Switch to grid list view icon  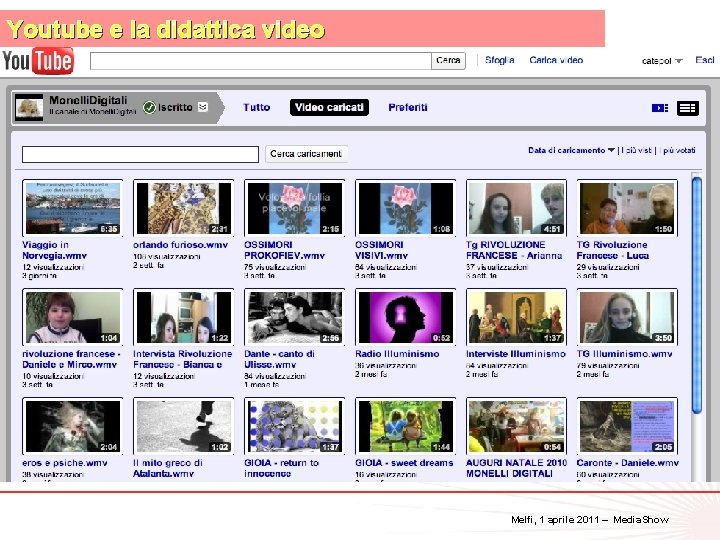[687, 108]
